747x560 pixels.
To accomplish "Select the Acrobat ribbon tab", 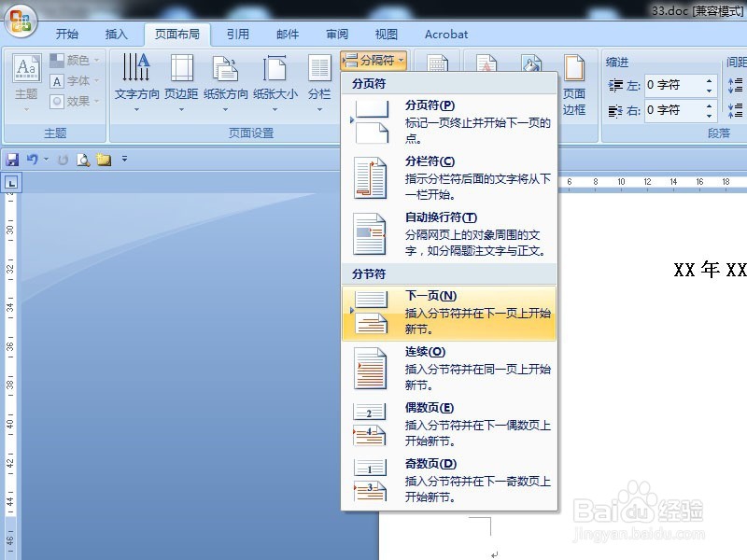I will click(445, 34).
